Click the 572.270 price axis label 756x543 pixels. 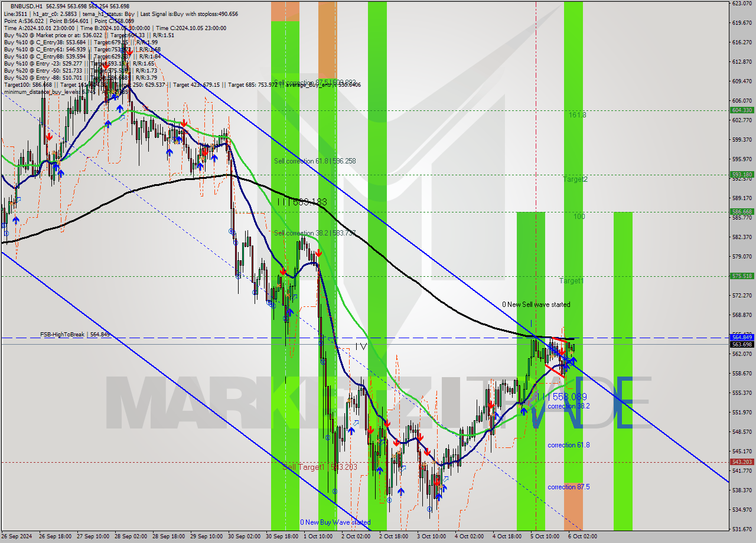[x=742, y=295]
